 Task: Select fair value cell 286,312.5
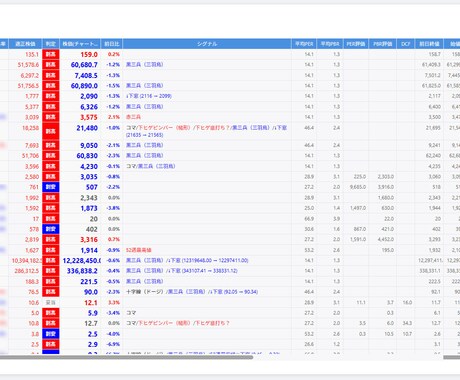click(x=27, y=271)
